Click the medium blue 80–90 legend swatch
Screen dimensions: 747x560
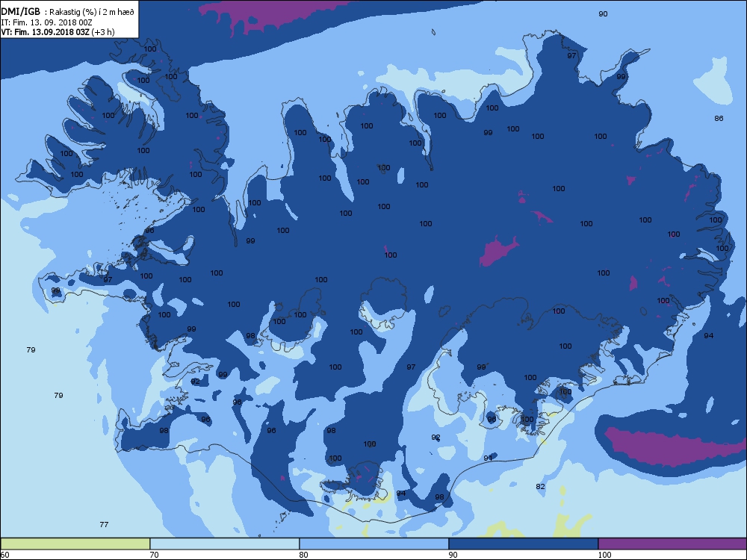click(x=374, y=544)
